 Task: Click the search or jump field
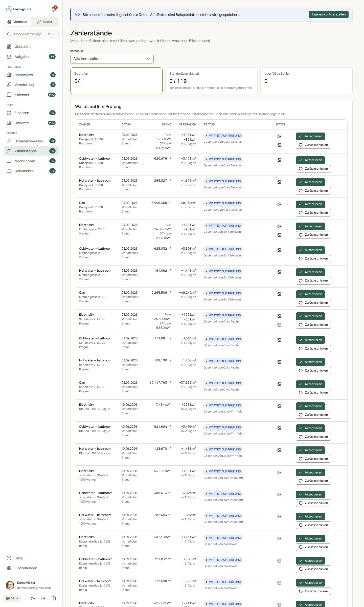[x=31, y=34]
